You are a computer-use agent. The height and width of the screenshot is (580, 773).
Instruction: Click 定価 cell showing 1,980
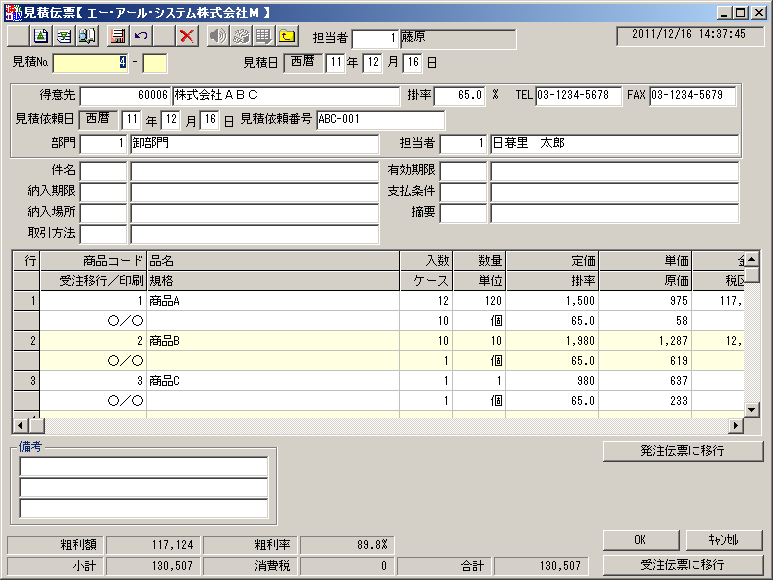[x=552, y=341]
